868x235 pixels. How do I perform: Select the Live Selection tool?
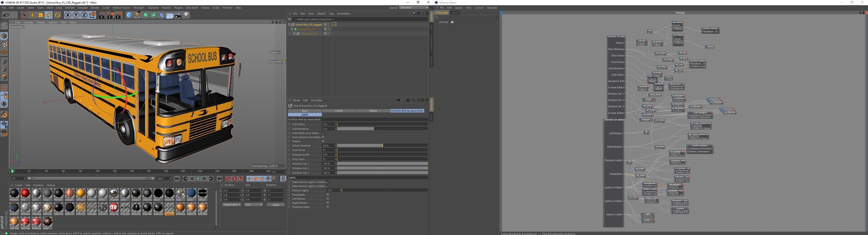[x=24, y=15]
